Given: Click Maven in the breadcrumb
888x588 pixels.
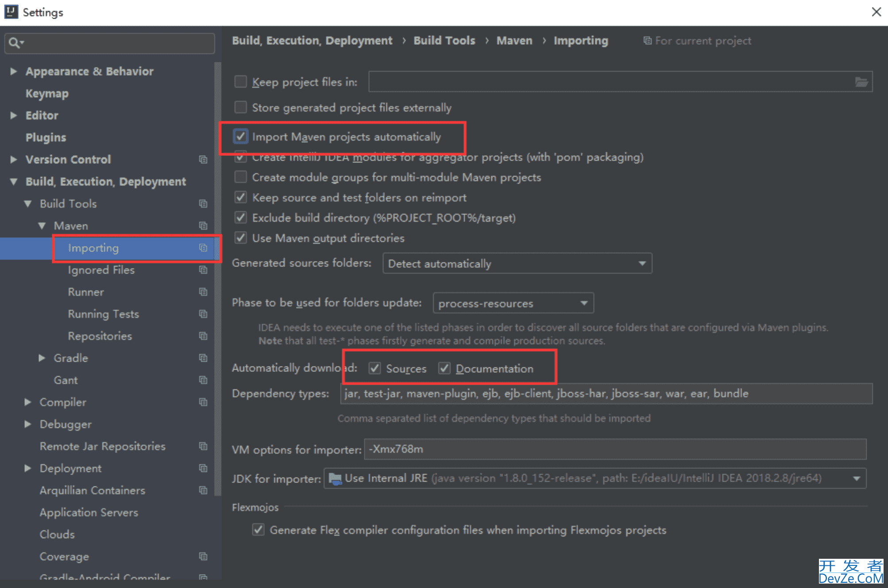Looking at the screenshot, I should coord(514,41).
